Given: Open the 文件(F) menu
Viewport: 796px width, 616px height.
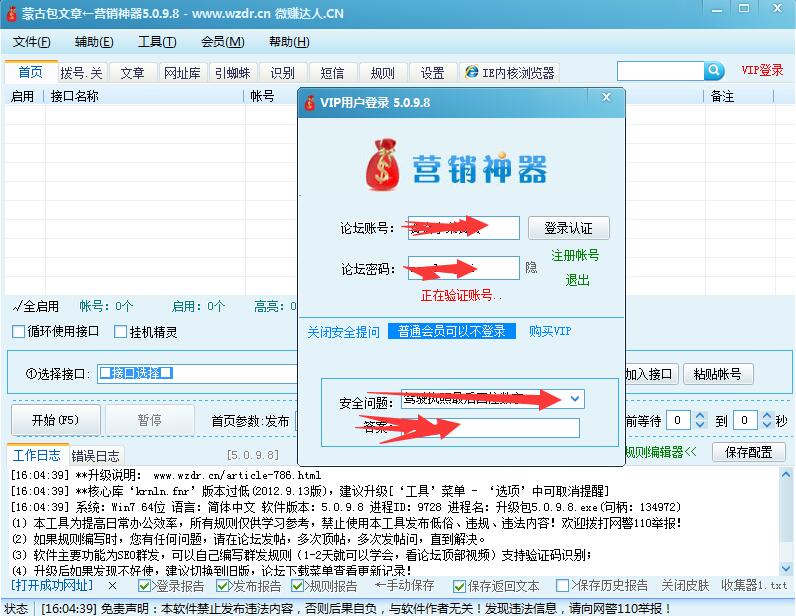Looking at the screenshot, I should tap(31, 42).
